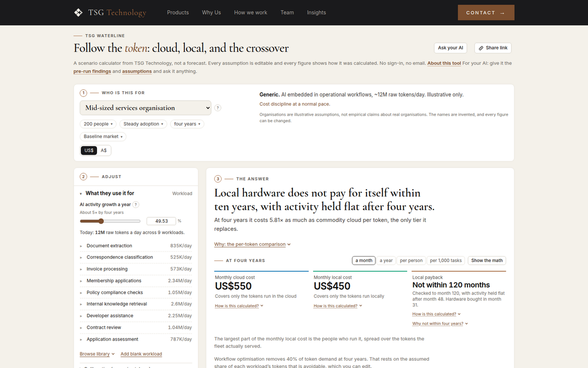Expand the Document extraction workload row
The height and width of the screenshot is (368, 588).
pyautogui.click(x=136, y=246)
